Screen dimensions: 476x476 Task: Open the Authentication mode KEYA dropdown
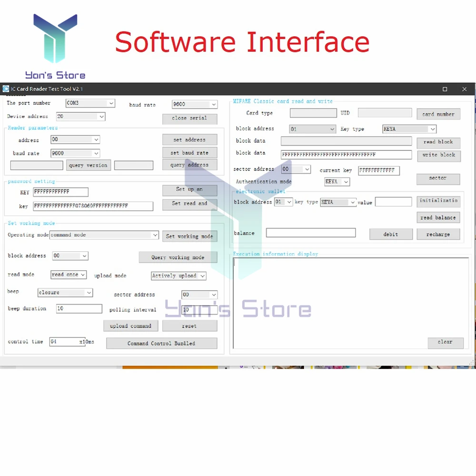pos(337,182)
